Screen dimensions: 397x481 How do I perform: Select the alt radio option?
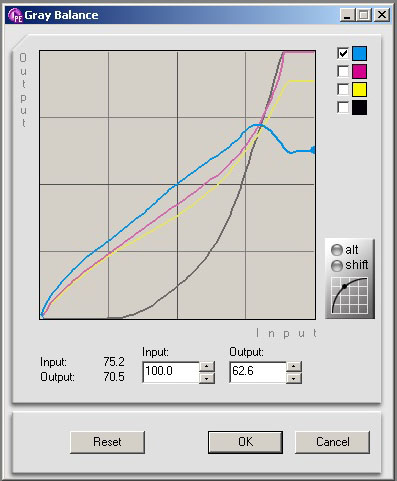point(336,250)
